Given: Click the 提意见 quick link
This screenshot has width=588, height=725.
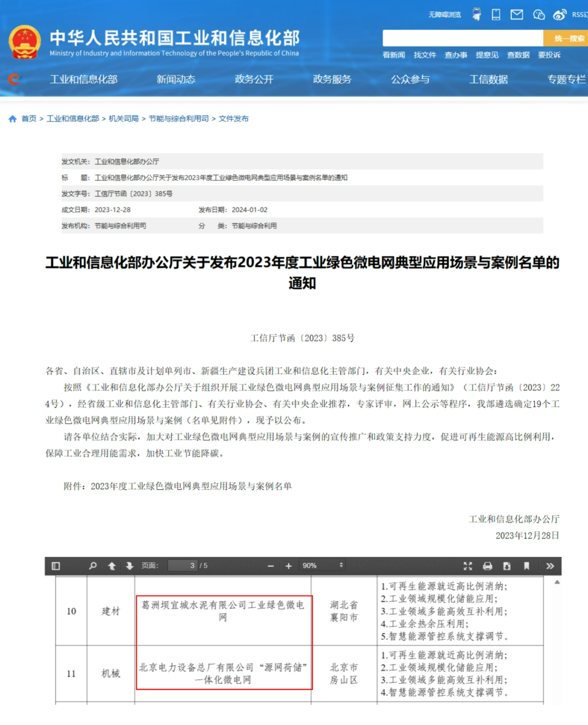Looking at the screenshot, I should [x=487, y=55].
